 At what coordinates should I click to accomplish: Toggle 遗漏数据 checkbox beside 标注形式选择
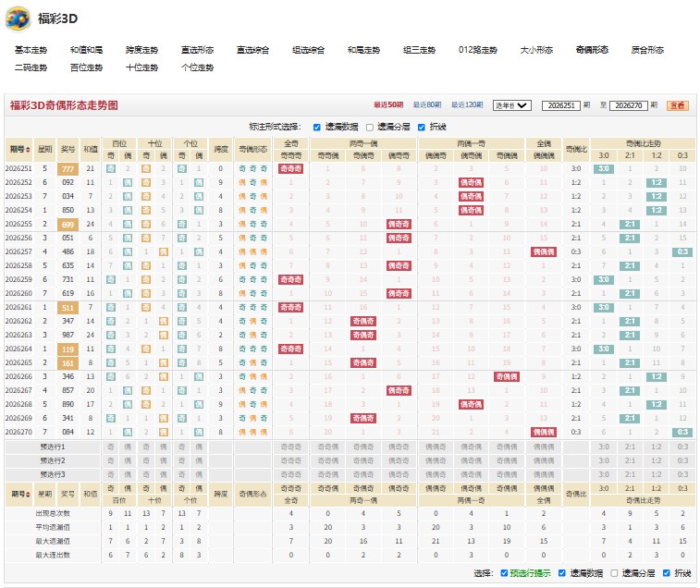pos(317,128)
